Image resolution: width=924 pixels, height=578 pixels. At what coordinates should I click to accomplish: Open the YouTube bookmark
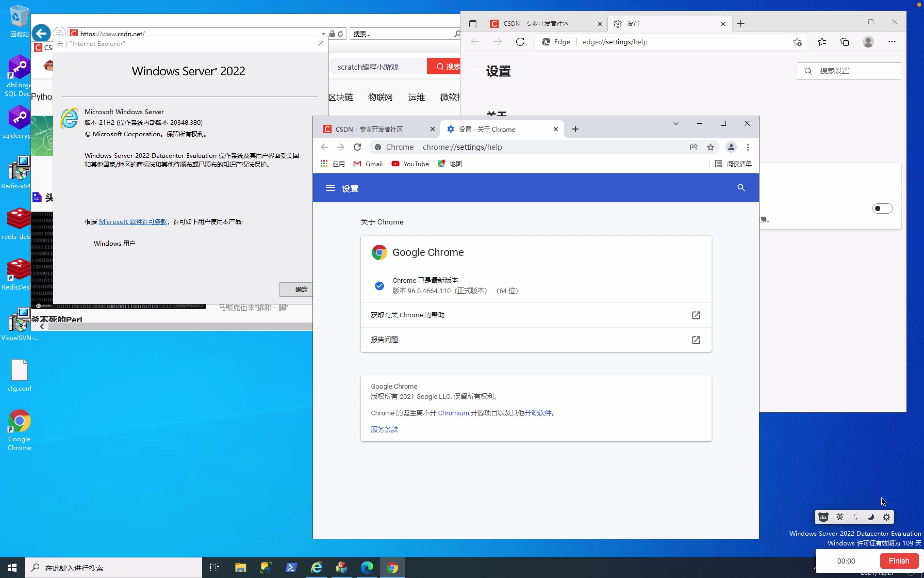[x=410, y=164]
